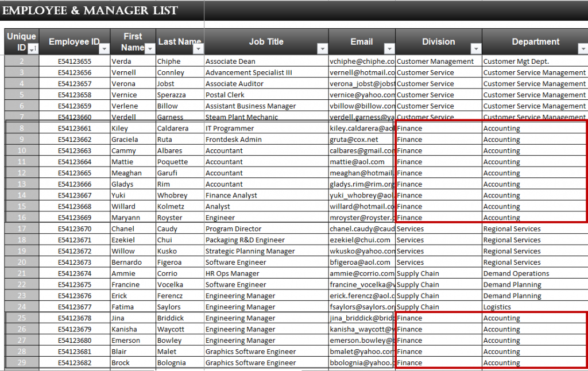Open the Last Name column filter

click(198, 49)
